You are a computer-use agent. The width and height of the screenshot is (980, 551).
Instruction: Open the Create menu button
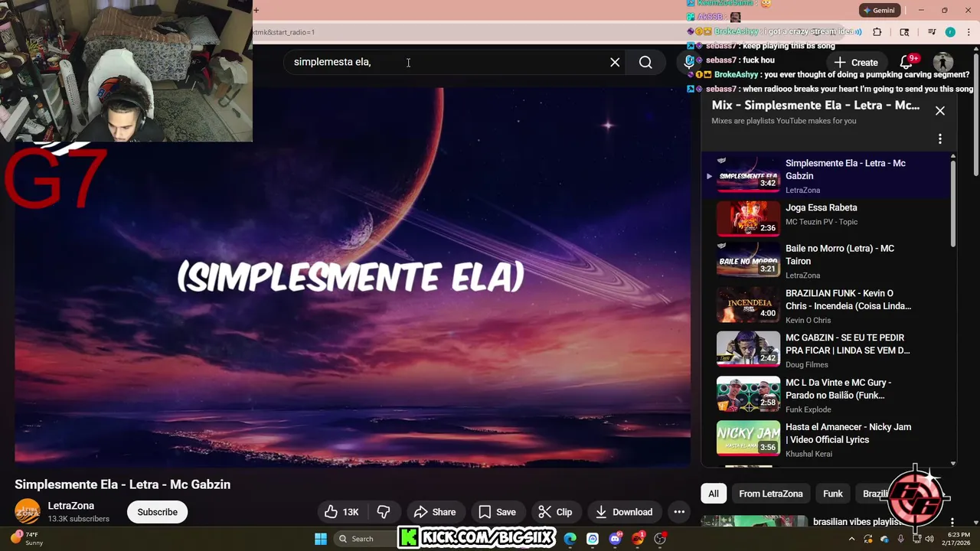[856, 62]
